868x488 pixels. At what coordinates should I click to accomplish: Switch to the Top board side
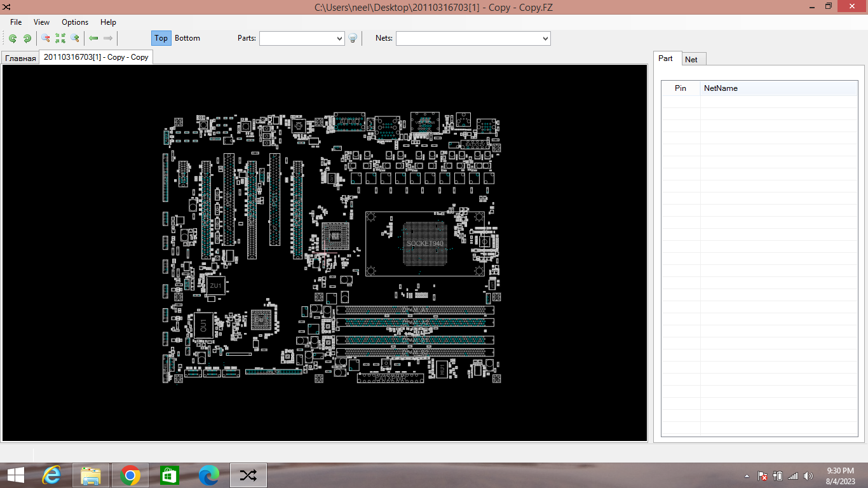pyautogui.click(x=161, y=38)
